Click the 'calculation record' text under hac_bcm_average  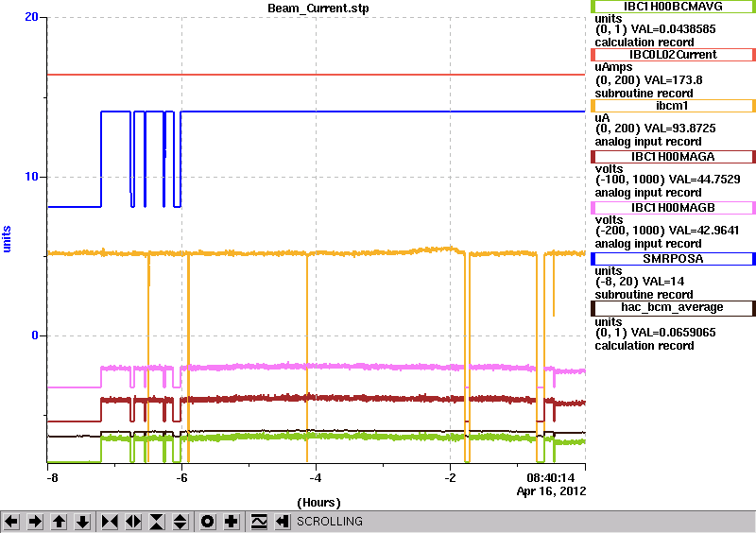[x=644, y=346]
